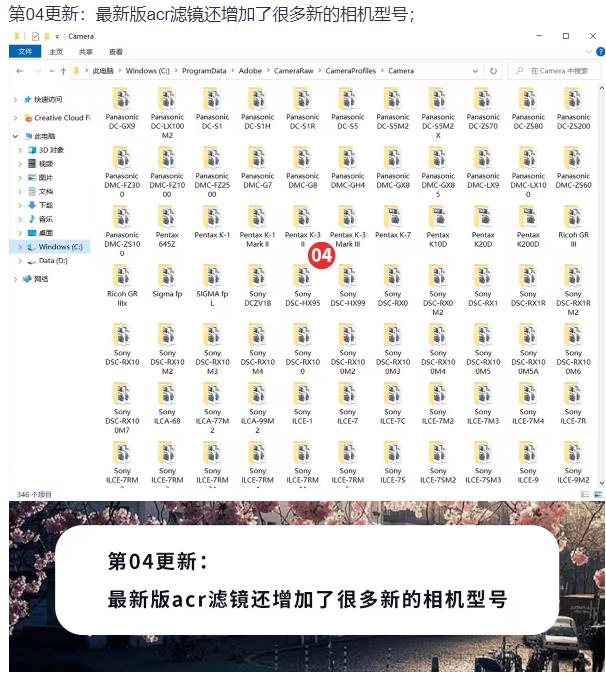Open the Panasonic DC-S5 folder

[x=347, y=108]
